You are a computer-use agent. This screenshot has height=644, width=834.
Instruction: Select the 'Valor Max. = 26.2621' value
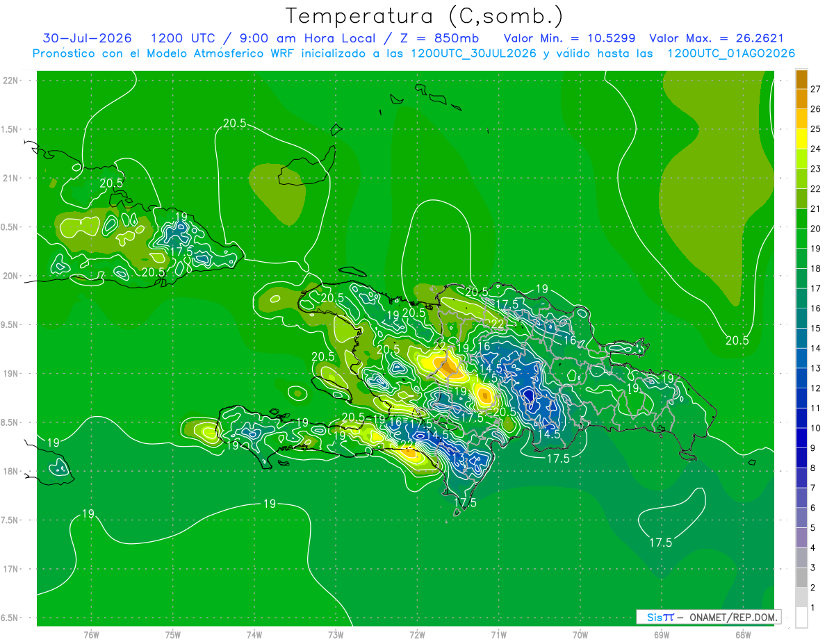[716, 38]
